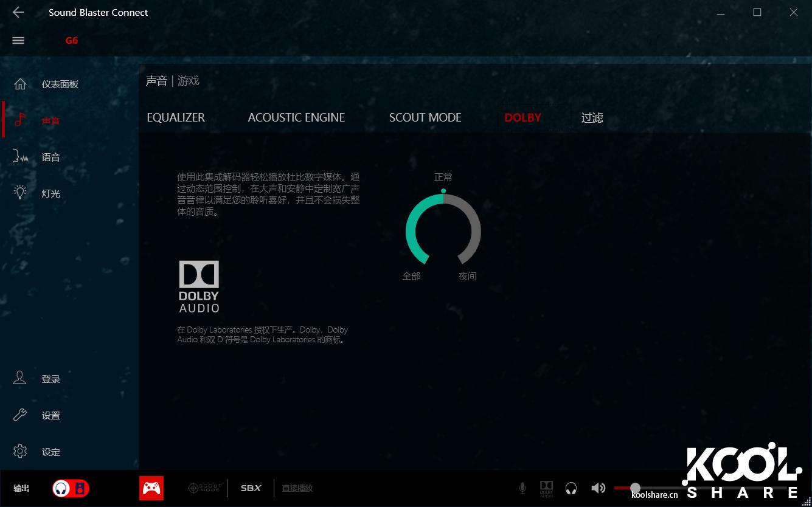The width and height of the screenshot is (812, 507).
Task: Toggle headphone/speaker output switch
Action: [x=71, y=488]
